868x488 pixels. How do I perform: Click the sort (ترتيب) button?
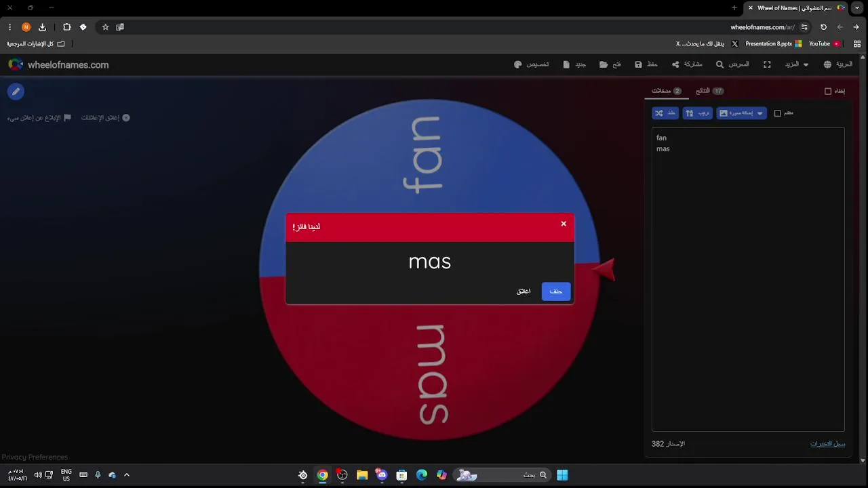pos(698,113)
